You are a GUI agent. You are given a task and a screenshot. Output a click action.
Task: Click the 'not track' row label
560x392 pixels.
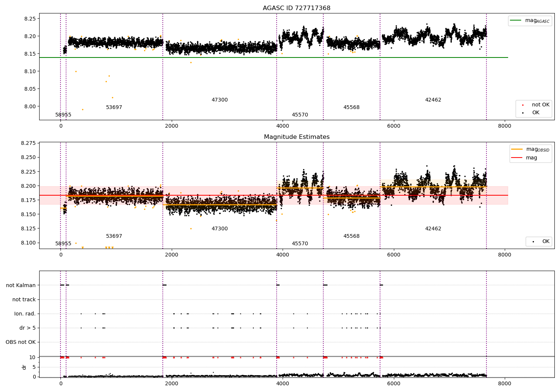[x=24, y=299]
